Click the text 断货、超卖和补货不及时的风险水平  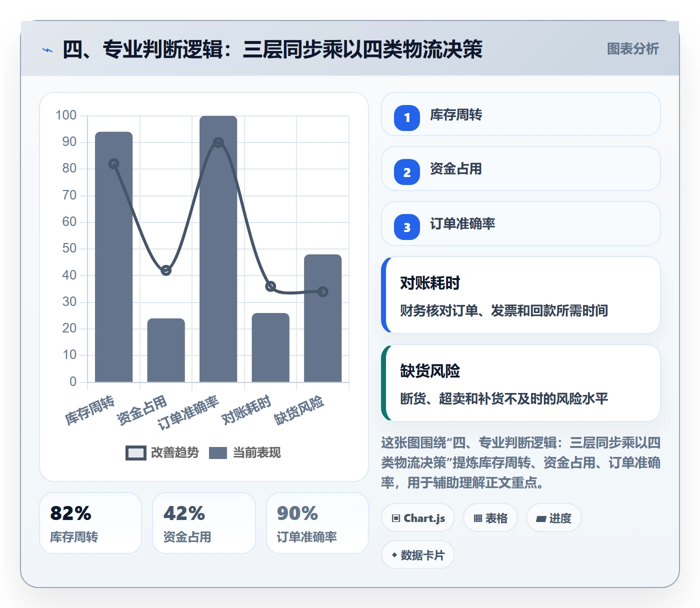point(504,398)
